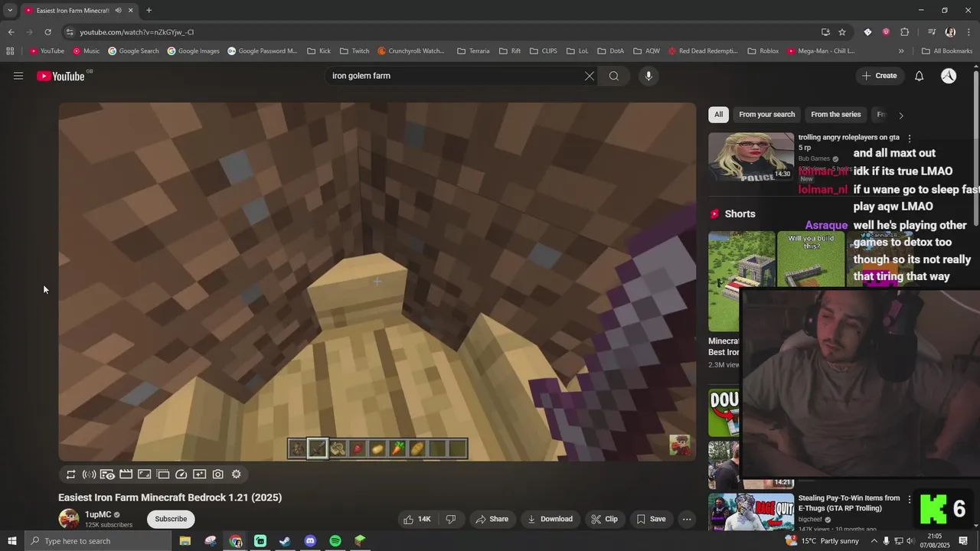Open the Windows Start menu
This screenshot has height=551, width=980.
(x=12, y=541)
